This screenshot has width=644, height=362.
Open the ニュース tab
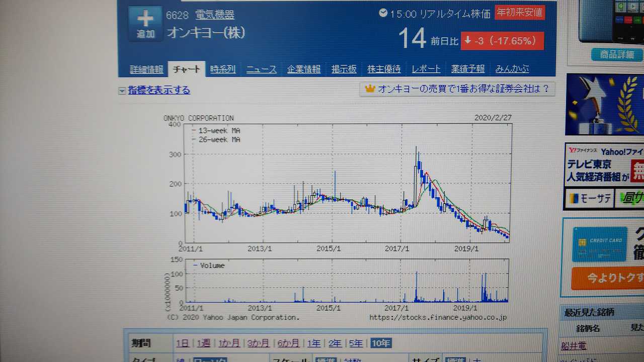pyautogui.click(x=261, y=69)
